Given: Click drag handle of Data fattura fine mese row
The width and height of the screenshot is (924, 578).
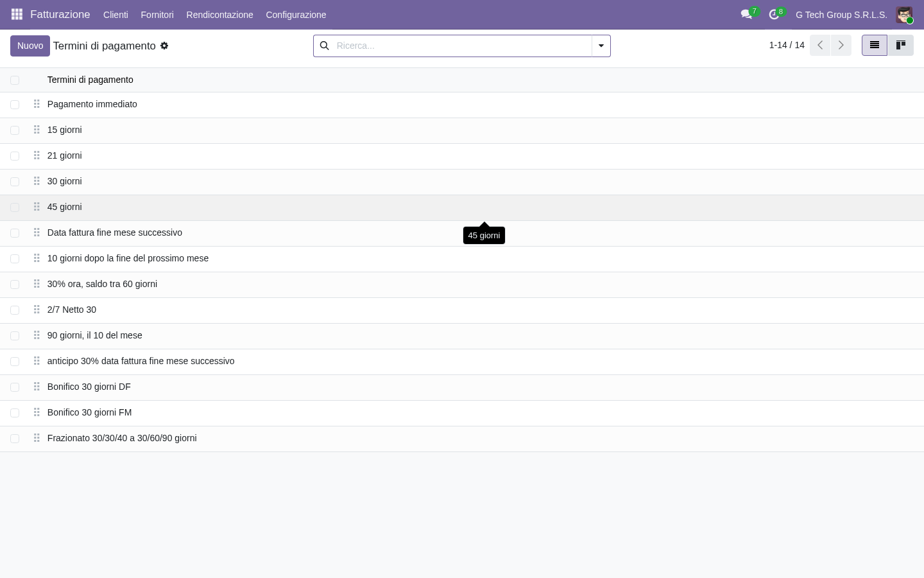Looking at the screenshot, I should (37, 232).
